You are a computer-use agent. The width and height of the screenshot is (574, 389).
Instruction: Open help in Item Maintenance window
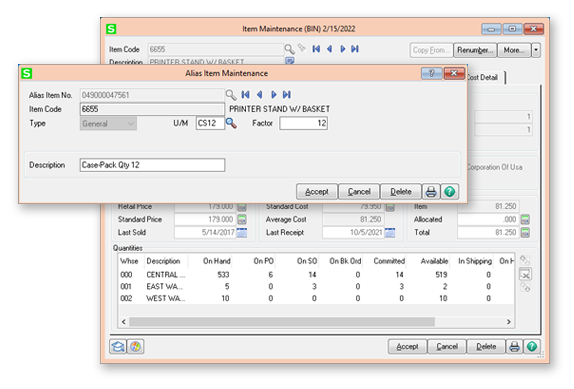pyautogui.click(x=532, y=347)
